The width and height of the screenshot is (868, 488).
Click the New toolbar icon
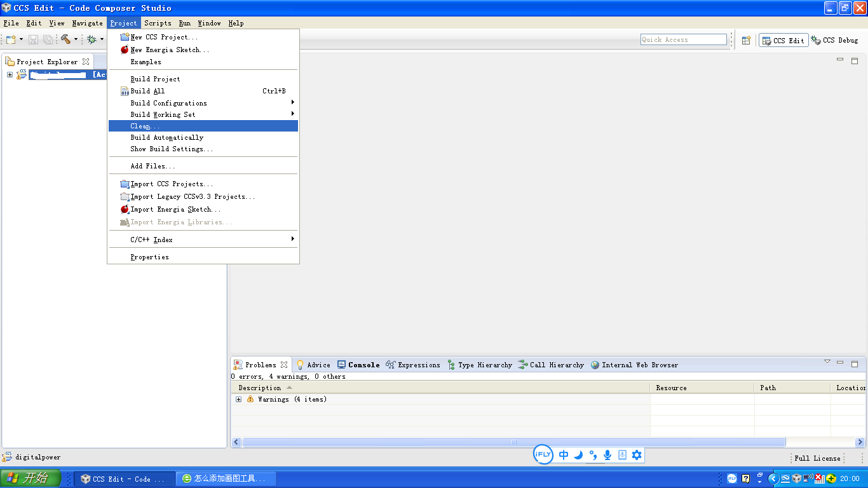10,39
